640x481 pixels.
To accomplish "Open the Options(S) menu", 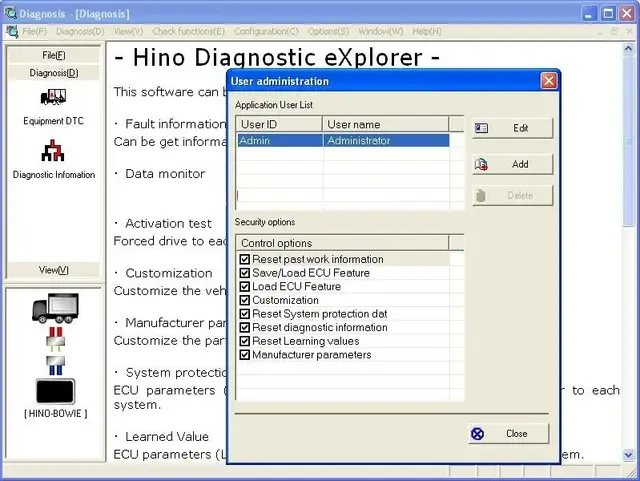I will [x=328, y=31].
